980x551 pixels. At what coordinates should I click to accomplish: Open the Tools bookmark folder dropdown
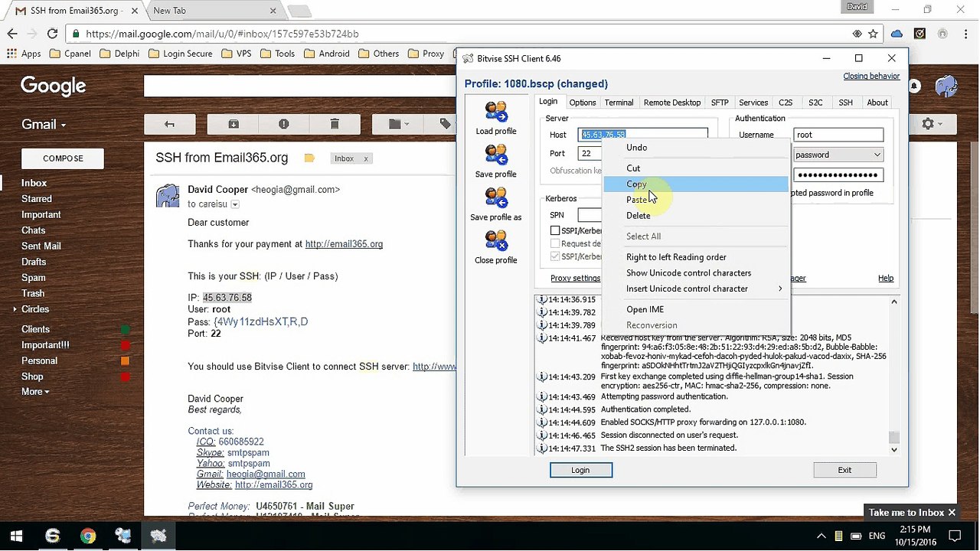pyautogui.click(x=277, y=54)
